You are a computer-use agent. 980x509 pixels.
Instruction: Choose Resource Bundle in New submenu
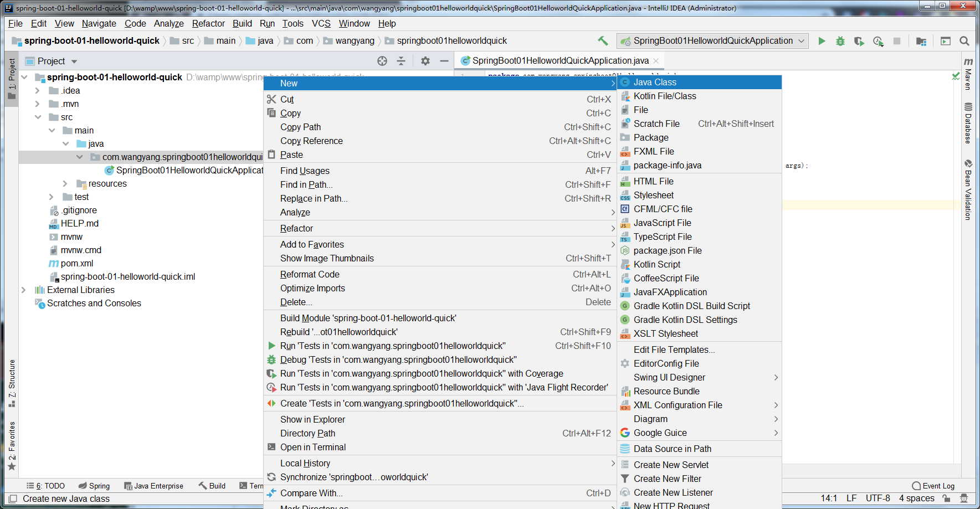(699, 391)
